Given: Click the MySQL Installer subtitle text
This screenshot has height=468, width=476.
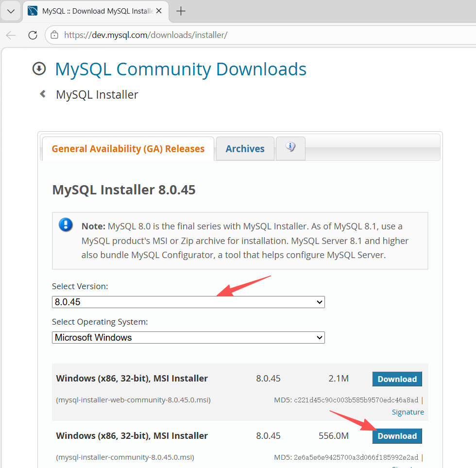Looking at the screenshot, I should (97, 95).
